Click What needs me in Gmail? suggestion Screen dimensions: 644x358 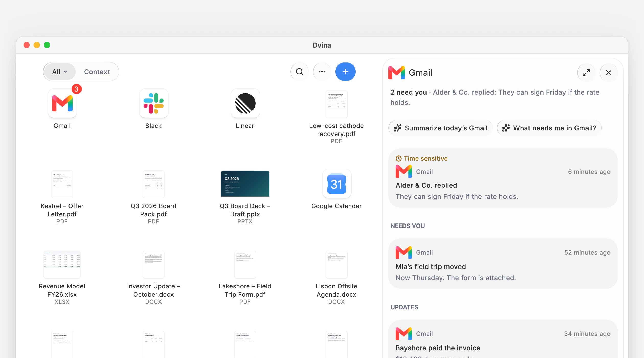click(x=549, y=128)
